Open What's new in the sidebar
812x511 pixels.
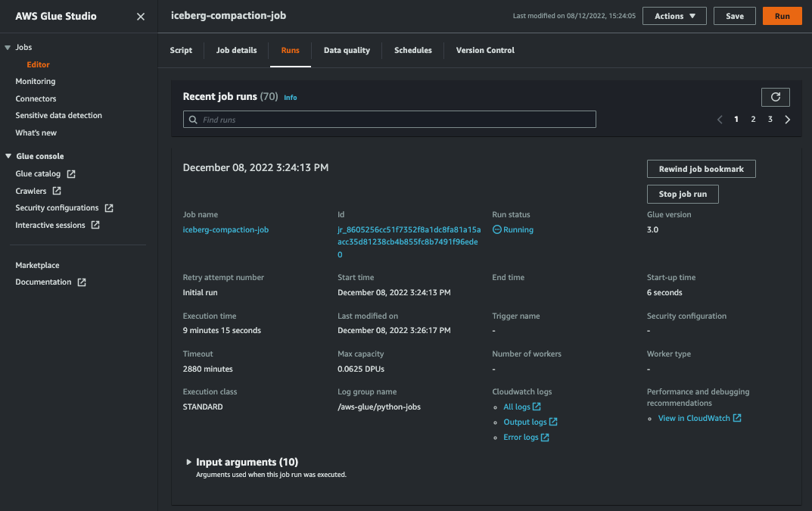point(36,132)
